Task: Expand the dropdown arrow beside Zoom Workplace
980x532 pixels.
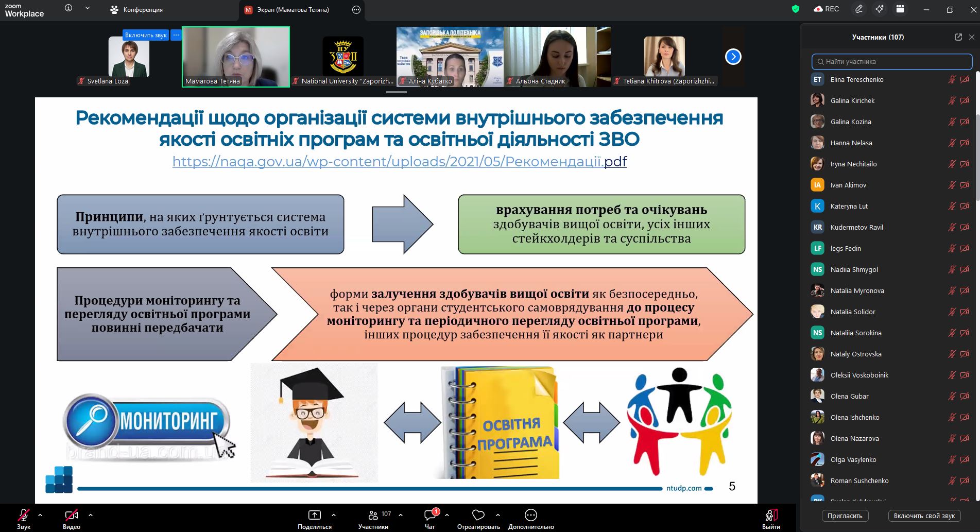Action: (88, 8)
